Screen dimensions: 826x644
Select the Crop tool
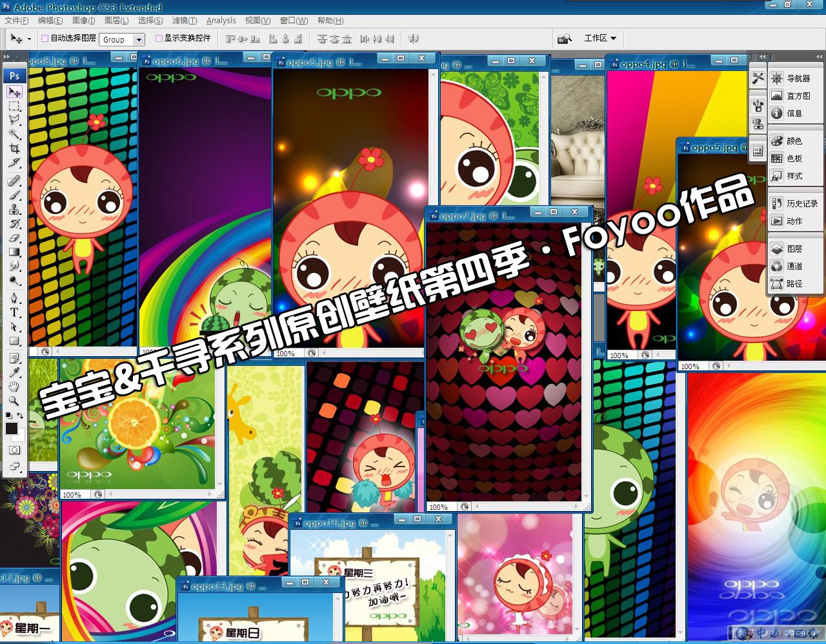[14, 148]
